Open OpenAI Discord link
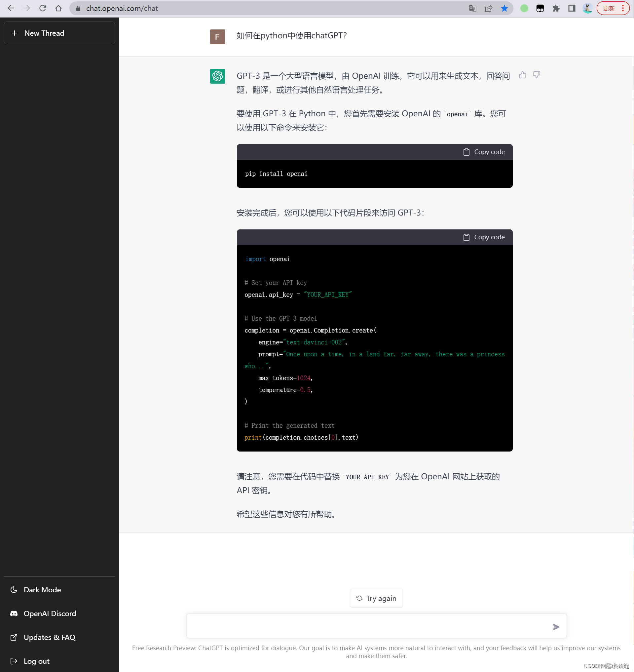Image resolution: width=634 pixels, height=672 pixels. click(x=59, y=613)
